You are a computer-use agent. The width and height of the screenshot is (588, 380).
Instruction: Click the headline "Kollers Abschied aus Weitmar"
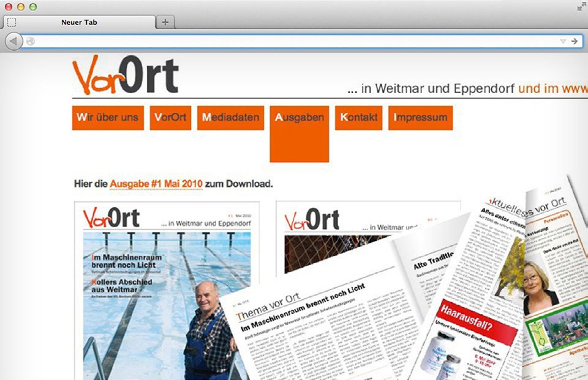[121, 286]
